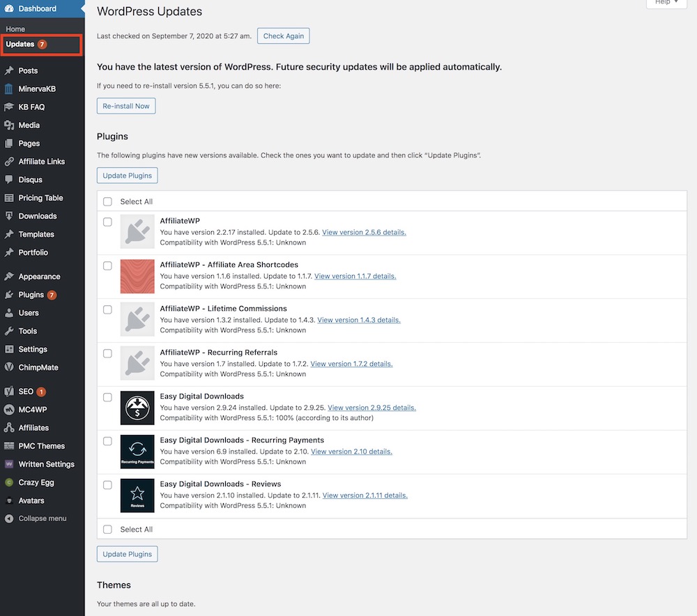This screenshot has width=697, height=616.
Task: Click the Posts pushpin icon
Action: click(9, 70)
